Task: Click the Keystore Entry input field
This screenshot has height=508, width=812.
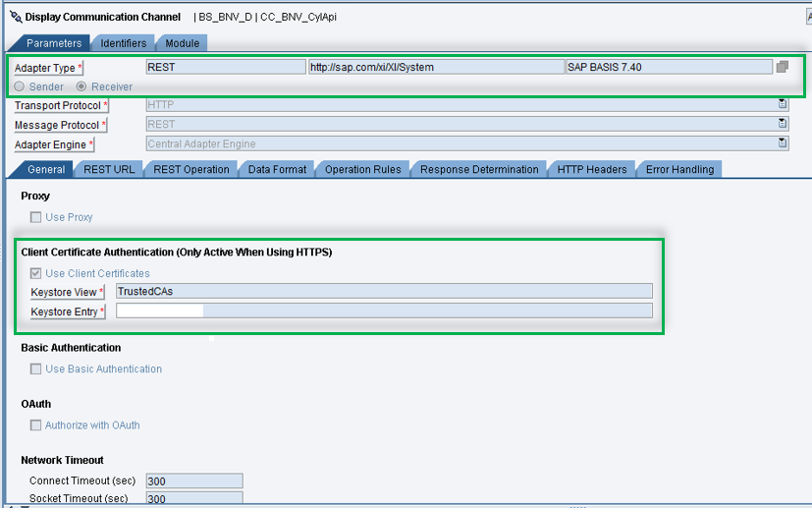Action: tap(384, 311)
